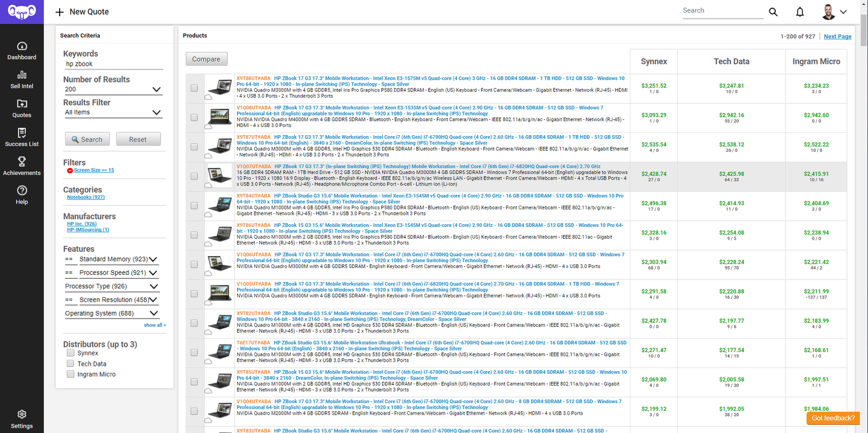This screenshot has width=868, height=433.
Task: Expand the Processor Type feature filter
Action: click(x=111, y=286)
